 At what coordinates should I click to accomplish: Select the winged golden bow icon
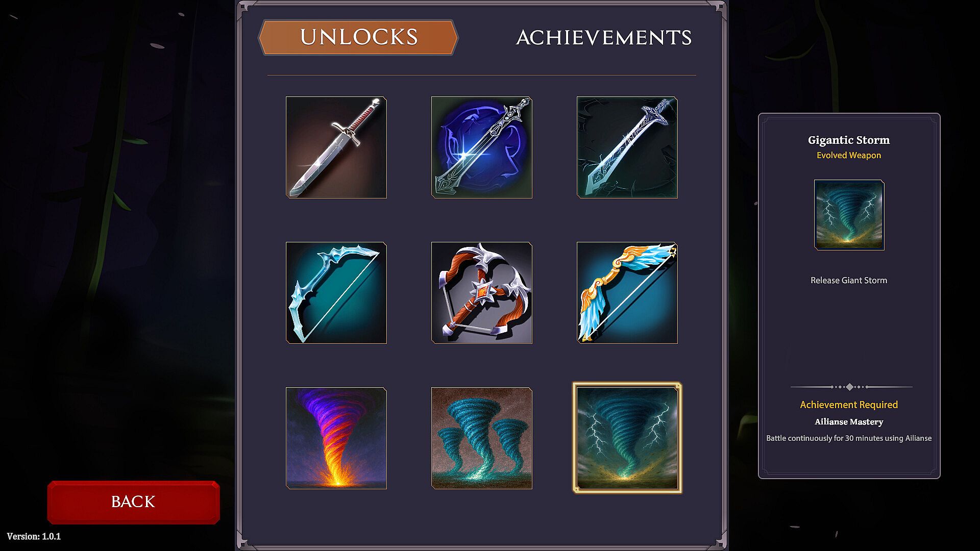pyautogui.click(x=627, y=293)
